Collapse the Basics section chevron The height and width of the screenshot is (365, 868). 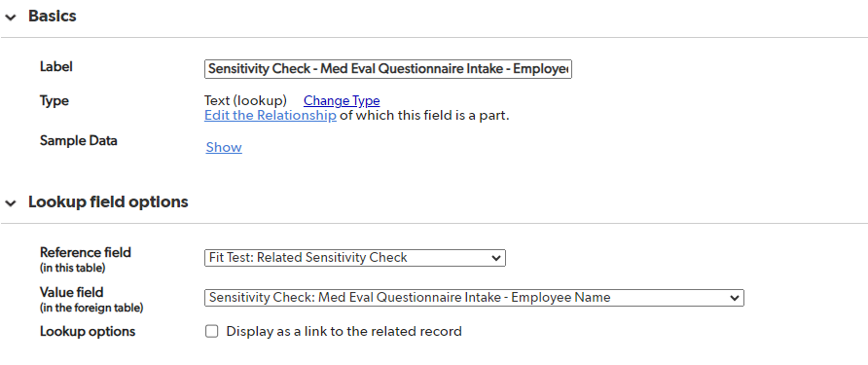click(11, 18)
